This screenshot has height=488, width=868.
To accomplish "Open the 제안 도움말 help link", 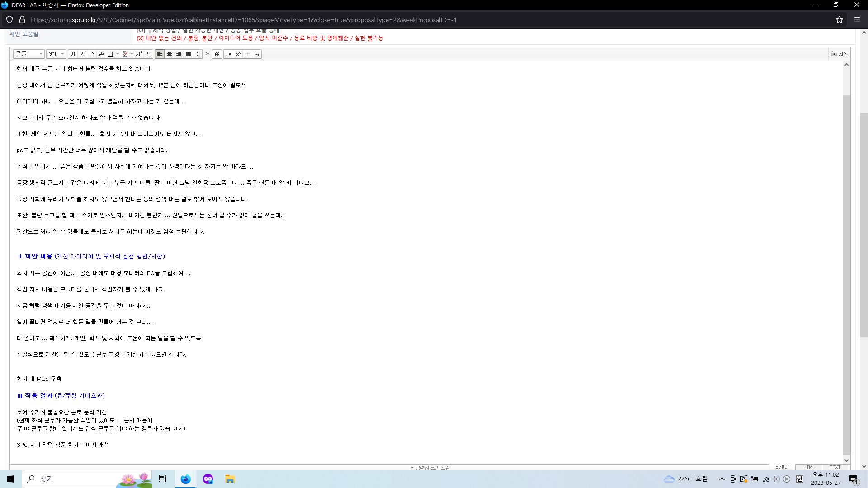I will [x=24, y=34].
